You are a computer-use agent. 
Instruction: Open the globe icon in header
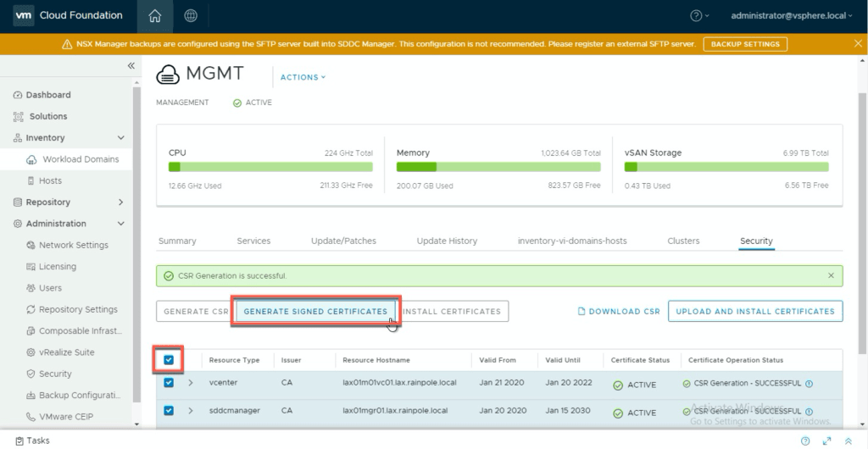[x=191, y=15]
